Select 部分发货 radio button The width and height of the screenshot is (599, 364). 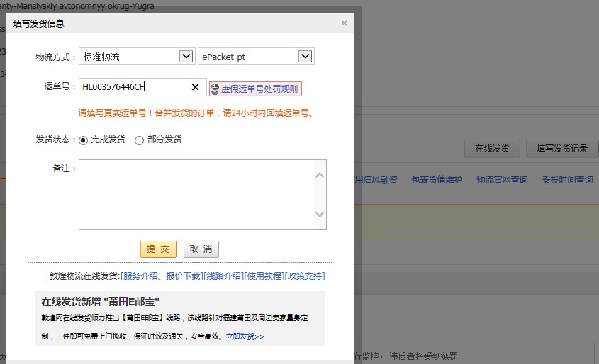tap(139, 140)
